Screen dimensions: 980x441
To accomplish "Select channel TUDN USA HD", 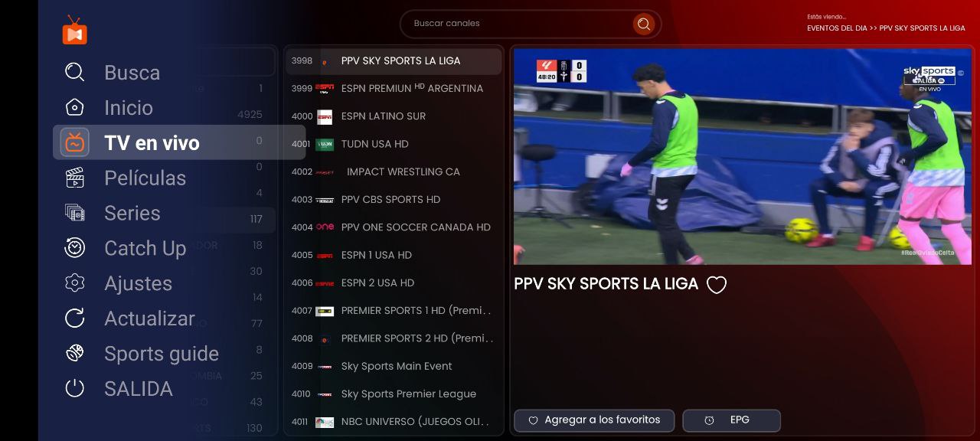I will point(394,144).
